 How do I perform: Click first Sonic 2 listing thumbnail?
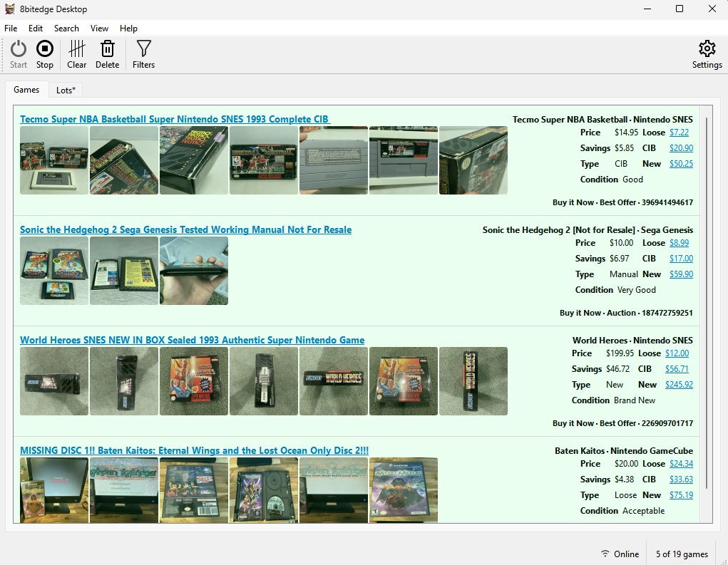click(54, 271)
